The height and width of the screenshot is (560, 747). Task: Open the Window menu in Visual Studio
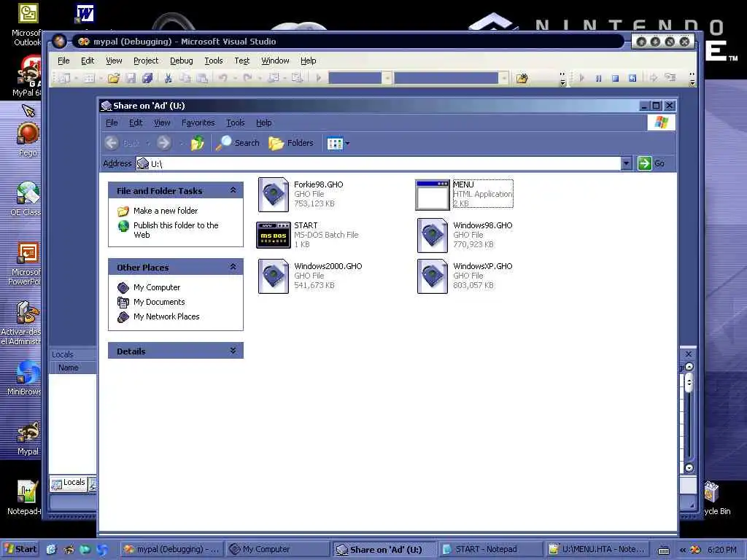pos(275,61)
